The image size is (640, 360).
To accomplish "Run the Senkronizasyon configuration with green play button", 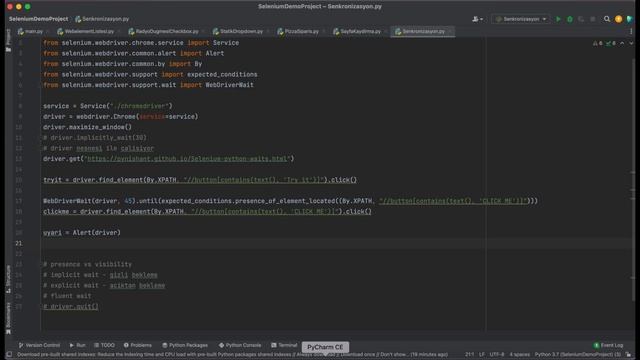I will tap(558, 19).
